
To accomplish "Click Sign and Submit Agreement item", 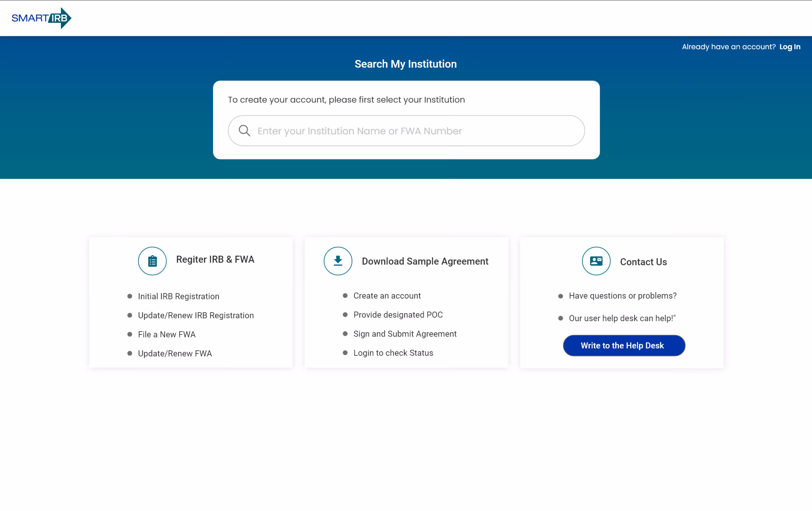I will [405, 334].
